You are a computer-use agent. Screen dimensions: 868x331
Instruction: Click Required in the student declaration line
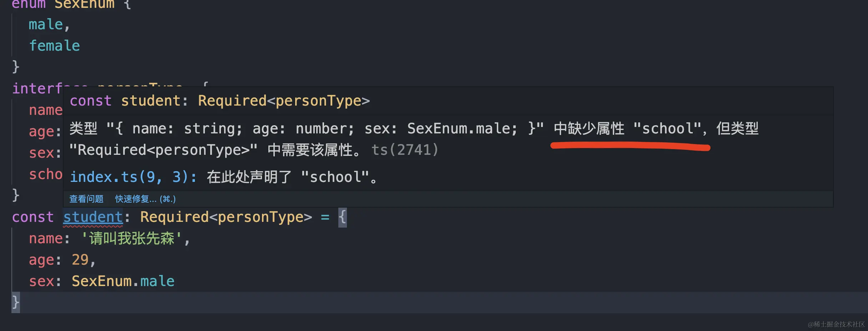[174, 217]
